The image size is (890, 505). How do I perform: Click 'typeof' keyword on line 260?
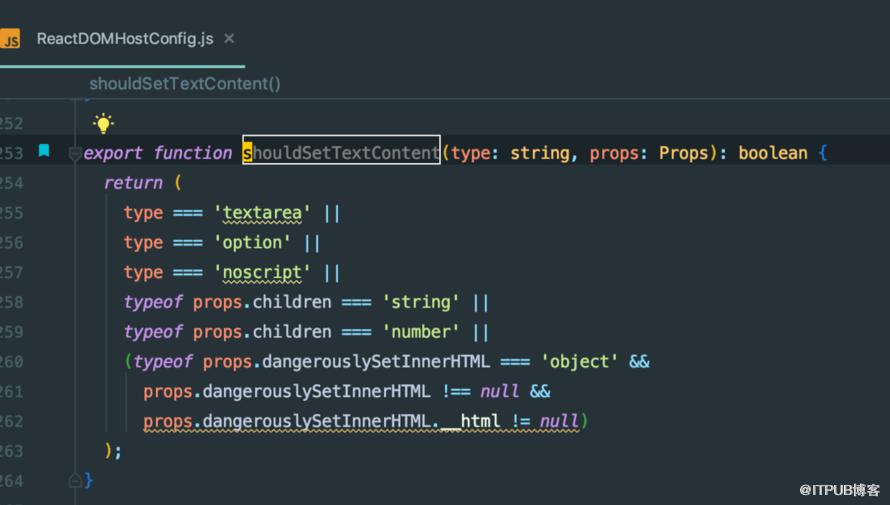163,361
